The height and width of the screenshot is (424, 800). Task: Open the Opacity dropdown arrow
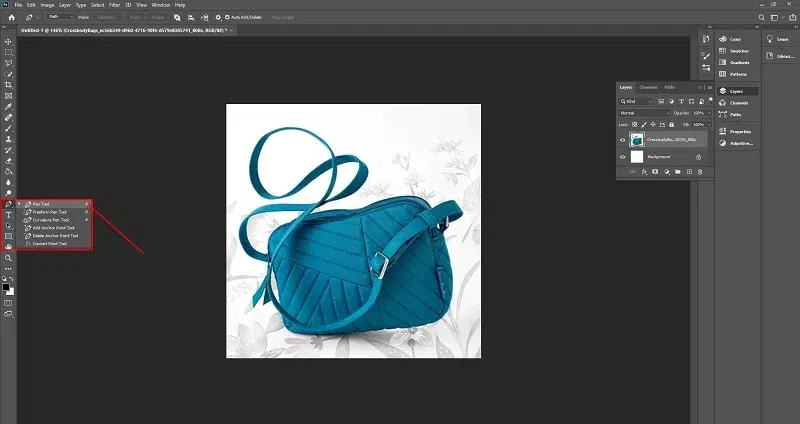click(x=710, y=113)
